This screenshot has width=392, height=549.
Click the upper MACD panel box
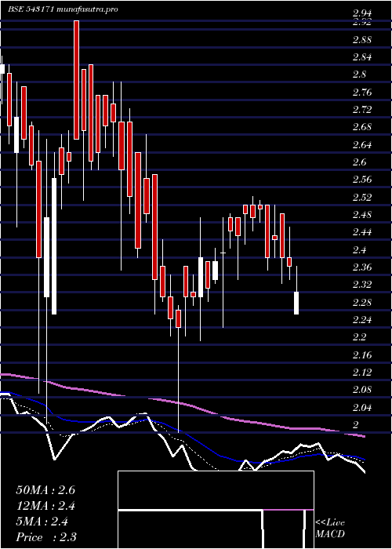[x=216, y=490]
